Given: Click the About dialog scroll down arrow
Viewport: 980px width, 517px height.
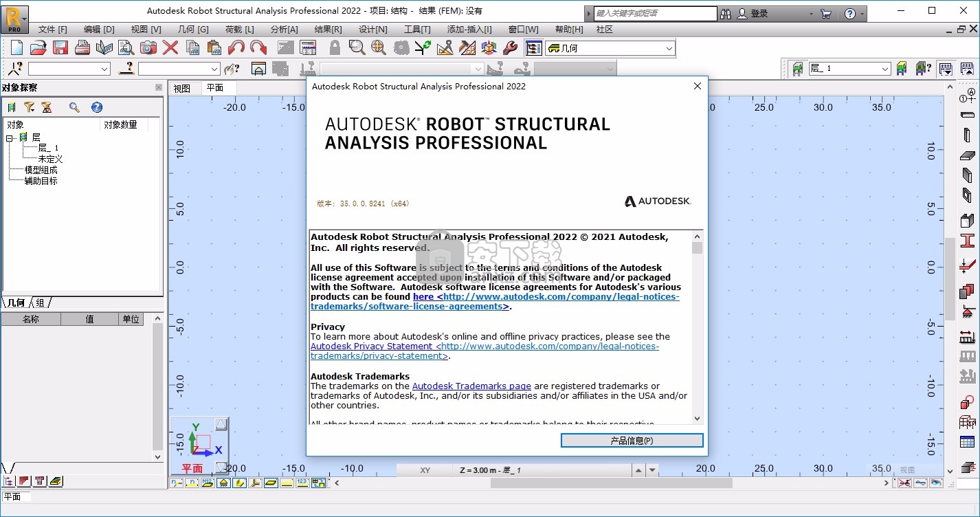Looking at the screenshot, I should tap(697, 418).
